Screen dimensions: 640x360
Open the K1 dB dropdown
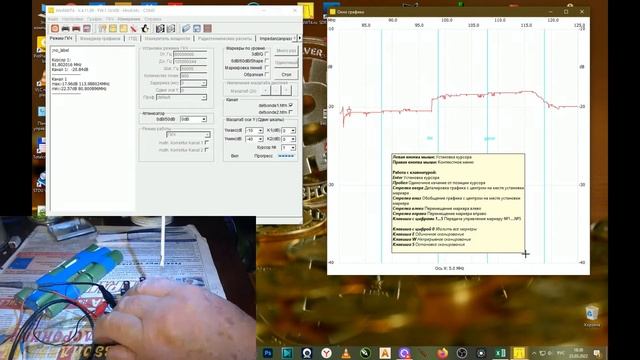[x=289, y=131]
